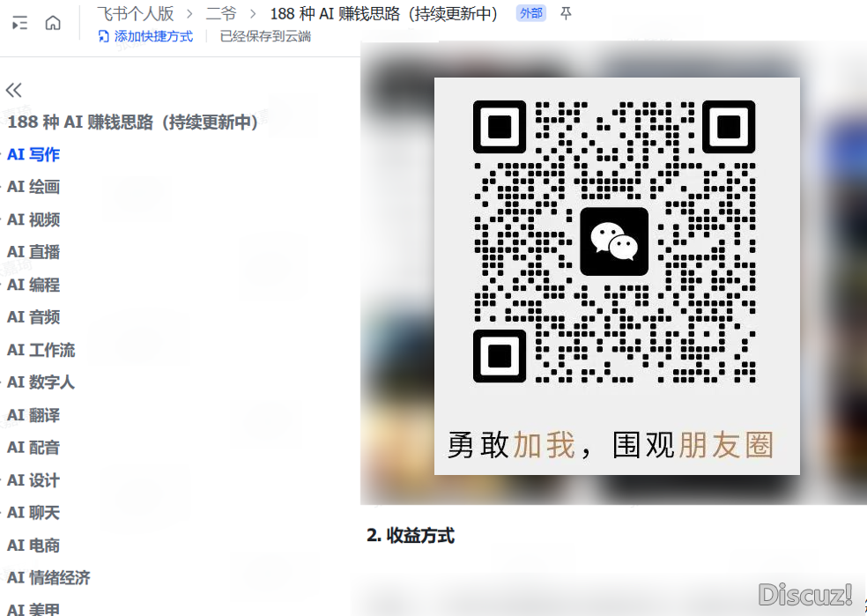The image size is (867, 616).
Task: Select AI 视频 in outline
Action: tap(33, 219)
